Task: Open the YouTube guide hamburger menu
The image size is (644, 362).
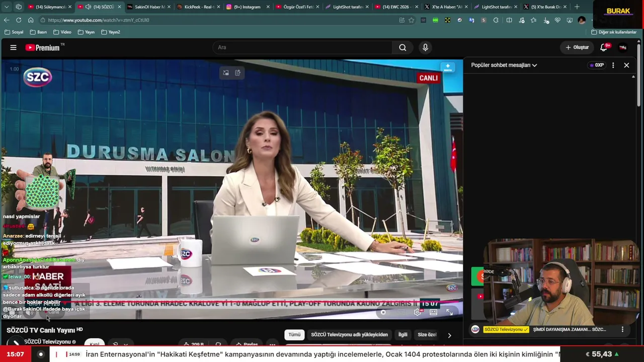Action: [14, 48]
